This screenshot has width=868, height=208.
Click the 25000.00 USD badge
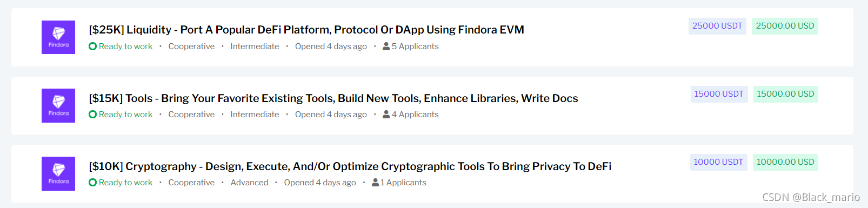tap(785, 26)
